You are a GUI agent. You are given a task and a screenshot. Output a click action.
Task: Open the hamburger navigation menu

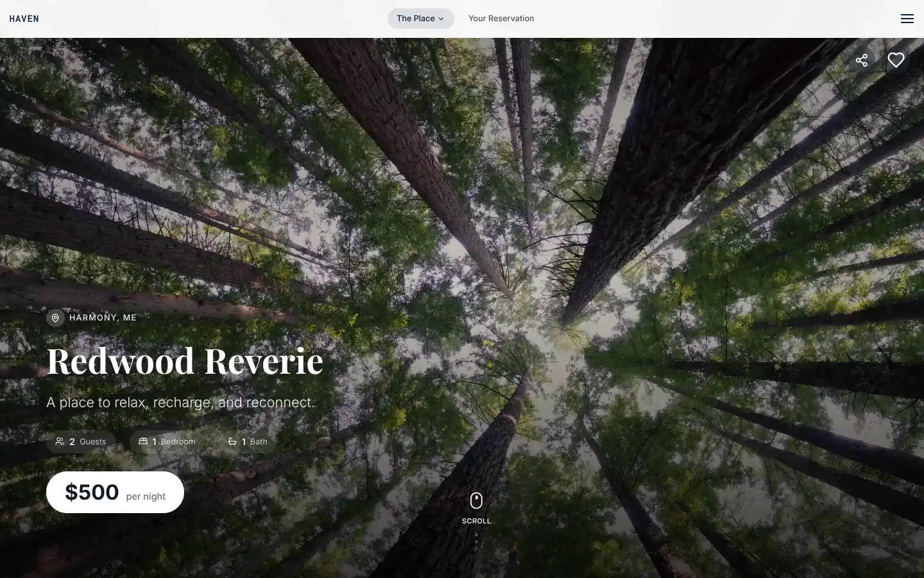[907, 19]
